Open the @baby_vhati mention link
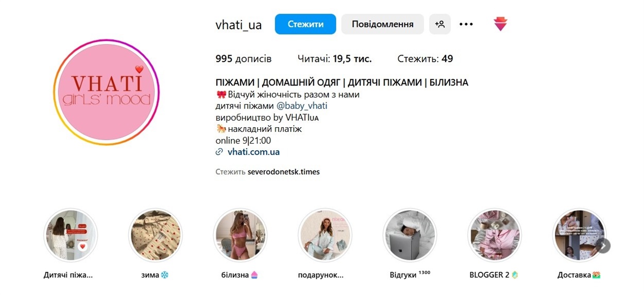Screen dimensions: 644x295 (302, 106)
